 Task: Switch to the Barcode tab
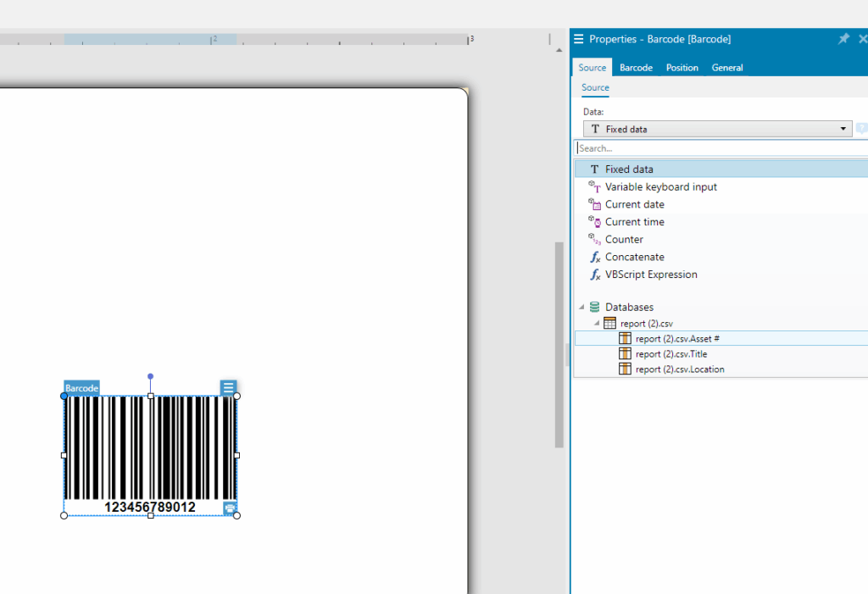636,67
